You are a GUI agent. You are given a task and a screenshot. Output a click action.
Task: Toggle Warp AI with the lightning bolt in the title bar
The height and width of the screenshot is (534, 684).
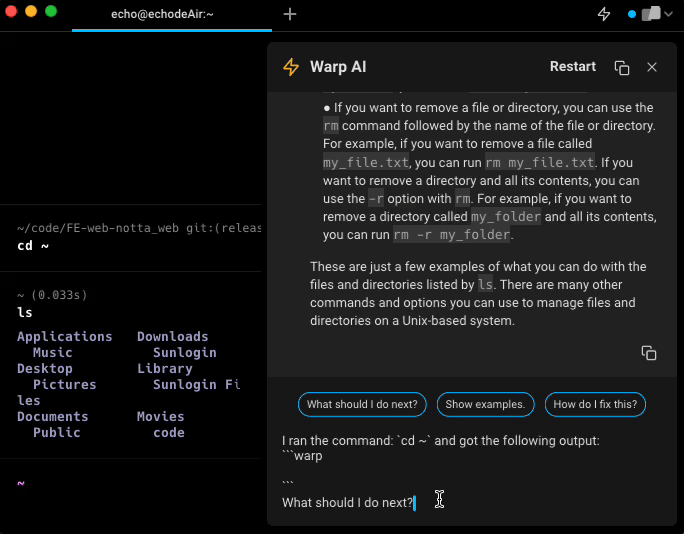[x=604, y=14]
